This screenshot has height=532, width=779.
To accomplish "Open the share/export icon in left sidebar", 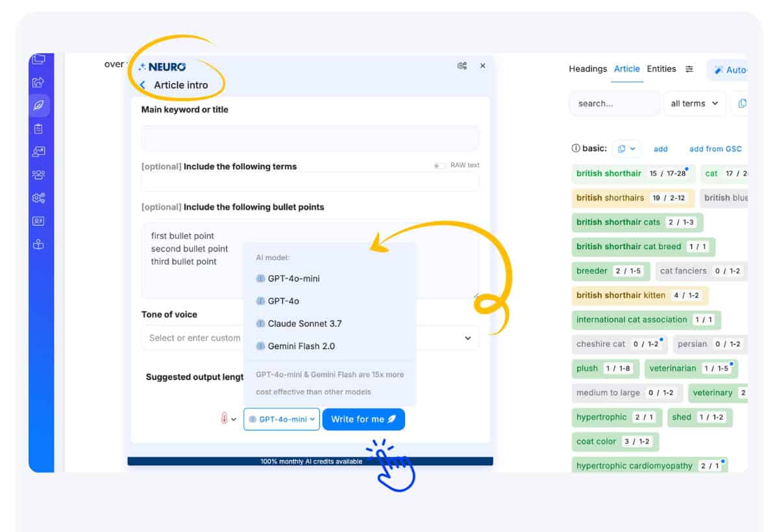I will click(x=38, y=82).
